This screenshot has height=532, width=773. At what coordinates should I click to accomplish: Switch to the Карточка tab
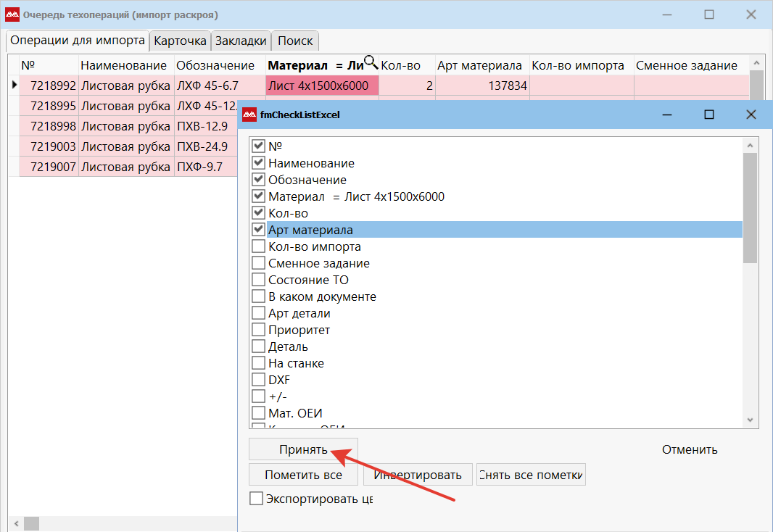(181, 41)
